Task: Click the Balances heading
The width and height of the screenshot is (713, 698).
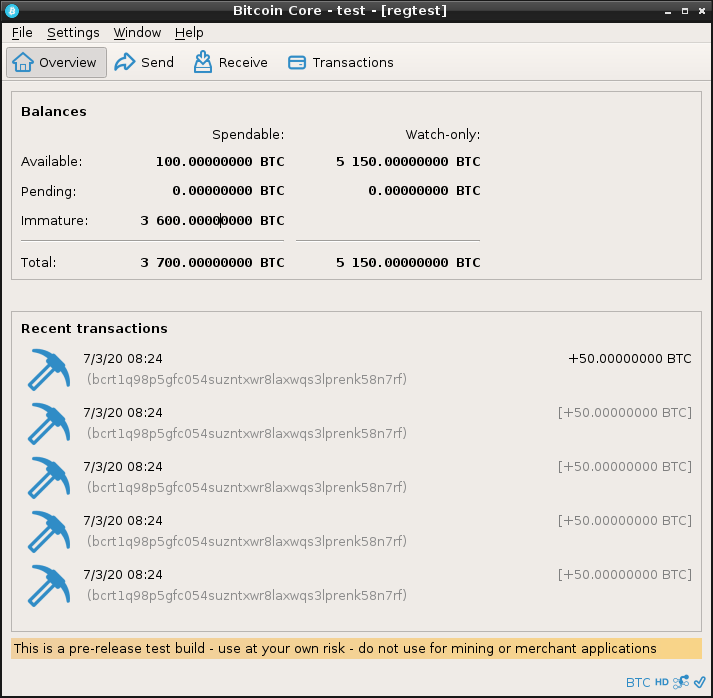Action: click(54, 111)
